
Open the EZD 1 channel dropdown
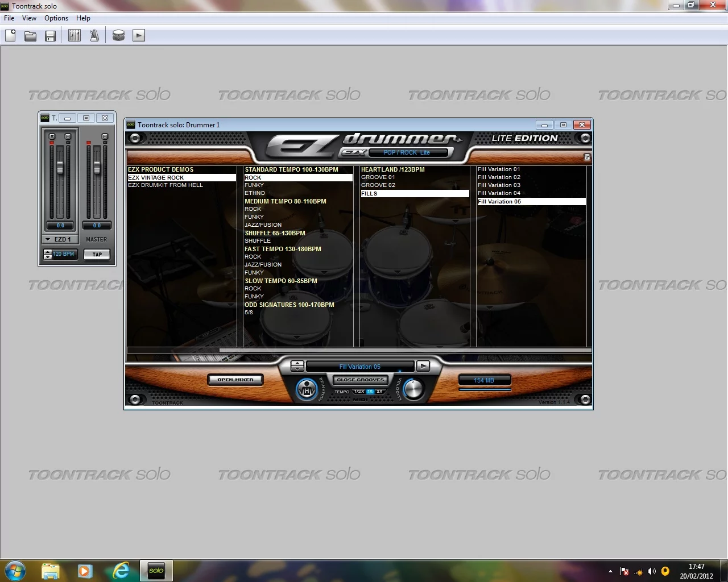point(48,239)
